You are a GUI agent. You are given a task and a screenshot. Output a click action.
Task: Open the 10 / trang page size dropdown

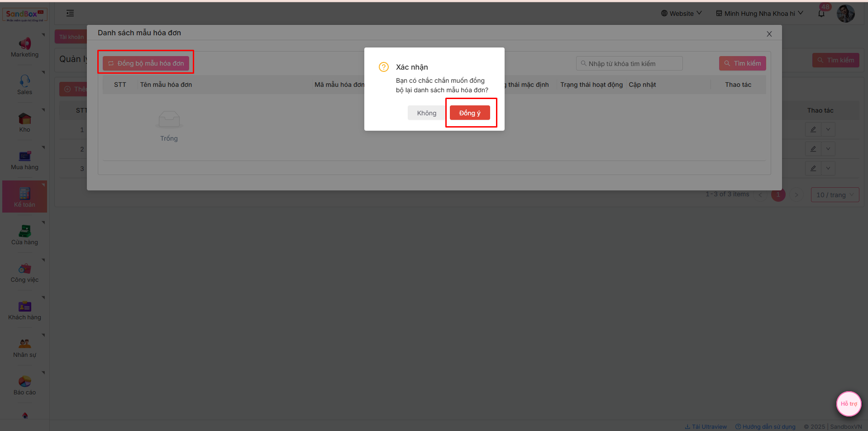pyautogui.click(x=835, y=195)
